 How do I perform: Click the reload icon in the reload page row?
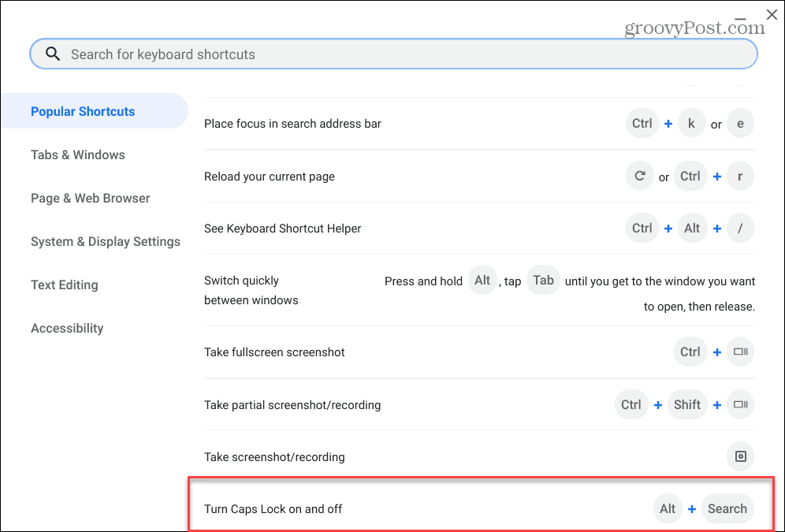[x=639, y=176]
